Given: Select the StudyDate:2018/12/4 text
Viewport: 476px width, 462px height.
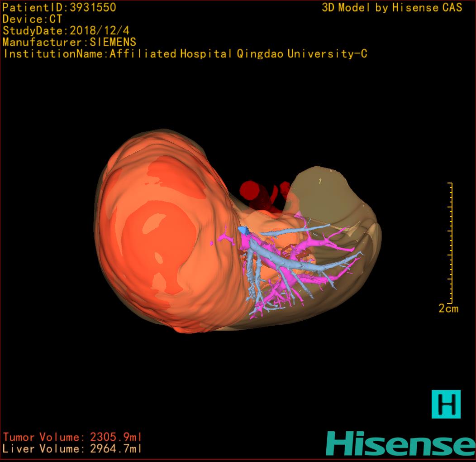Looking at the screenshot, I should (66, 30).
